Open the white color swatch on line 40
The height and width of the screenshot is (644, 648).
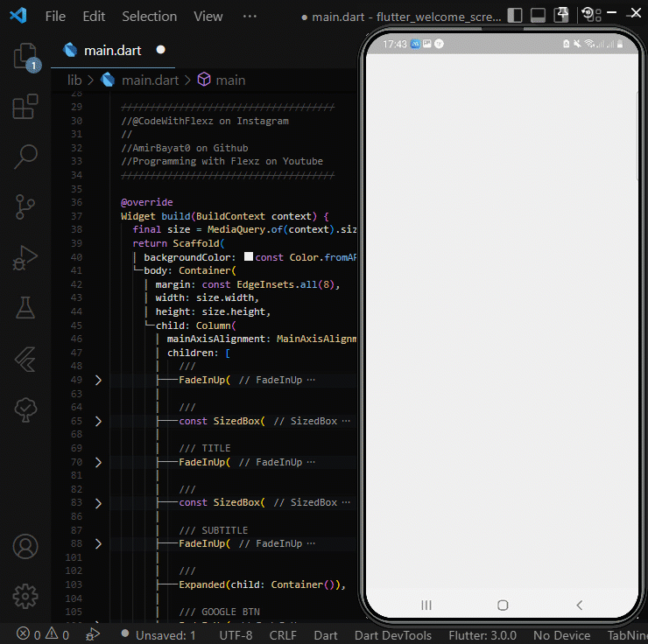tap(249, 256)
